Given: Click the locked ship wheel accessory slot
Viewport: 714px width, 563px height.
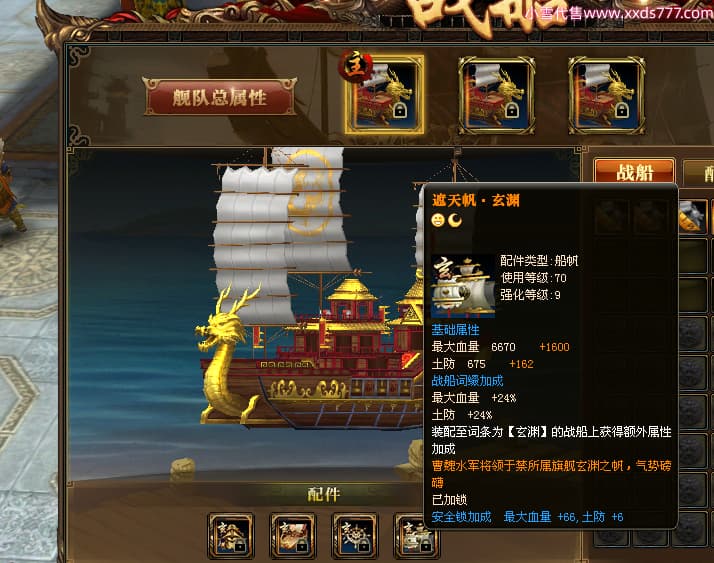Looking at the screenshot, I should pyautogui.click(x=355, y=536).
